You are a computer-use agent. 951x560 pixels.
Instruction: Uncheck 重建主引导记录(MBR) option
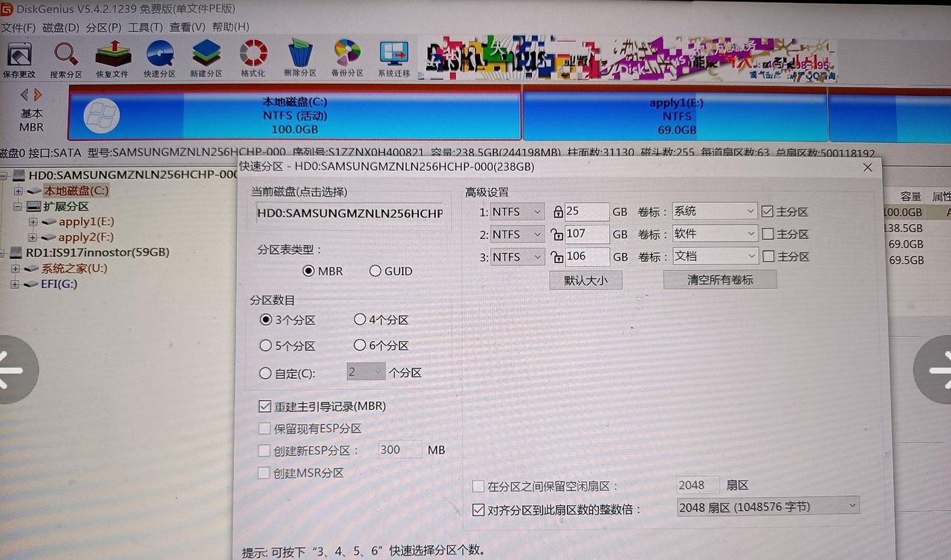[x=264, y=406]
